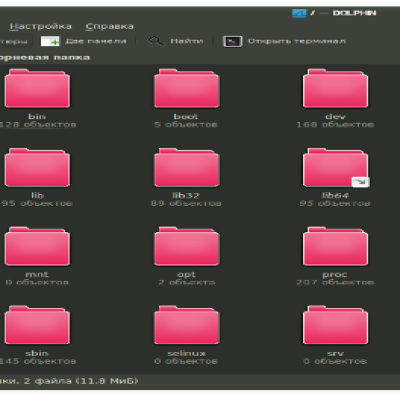Click the '207 объектов' count under proc
The height and width of the screenshot is (400, 400).
pos(335,282)
